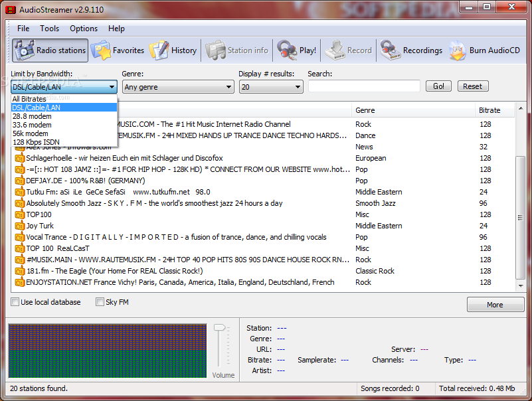Click the station icon beside Absolutely Smooth Jazz
532x401 pixels.
tap(20, 203)
